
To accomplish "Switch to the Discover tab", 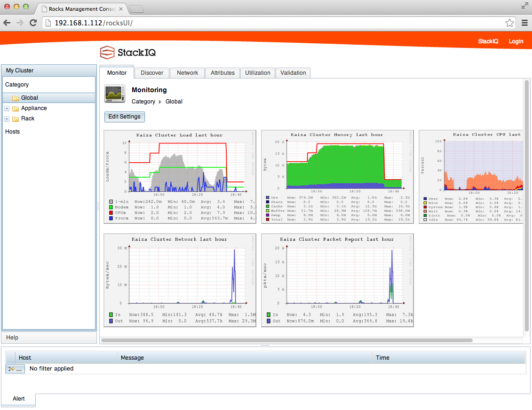I will tap(152, 73).
